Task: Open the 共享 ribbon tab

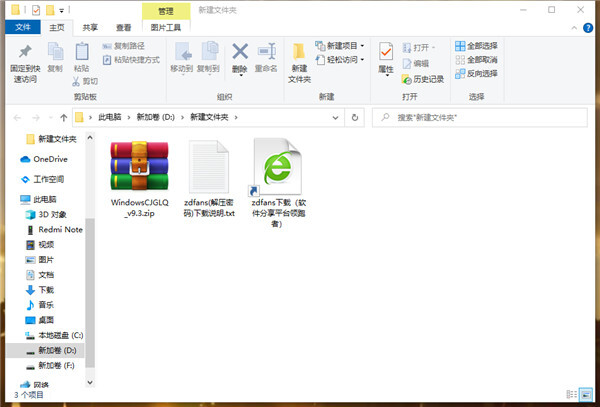Action: click(90, 28)
